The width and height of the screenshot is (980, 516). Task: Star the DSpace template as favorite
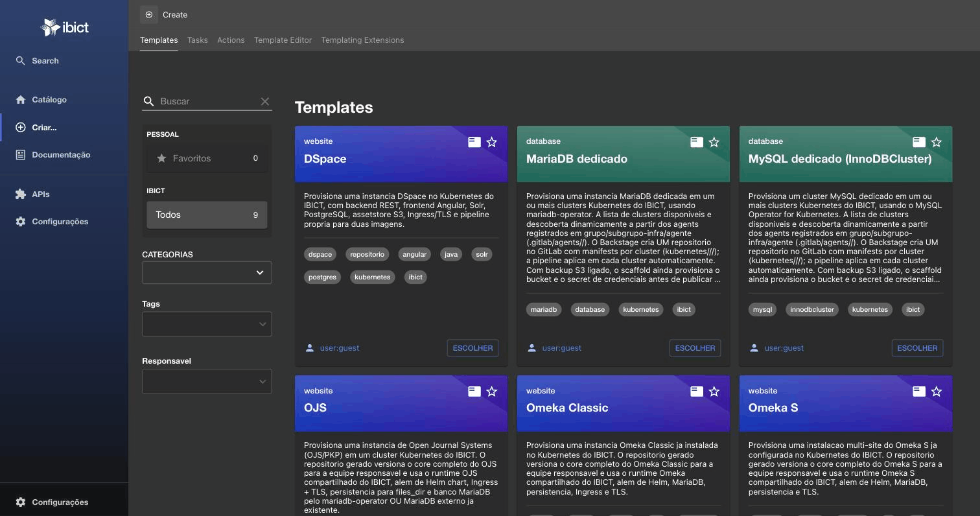492,142
